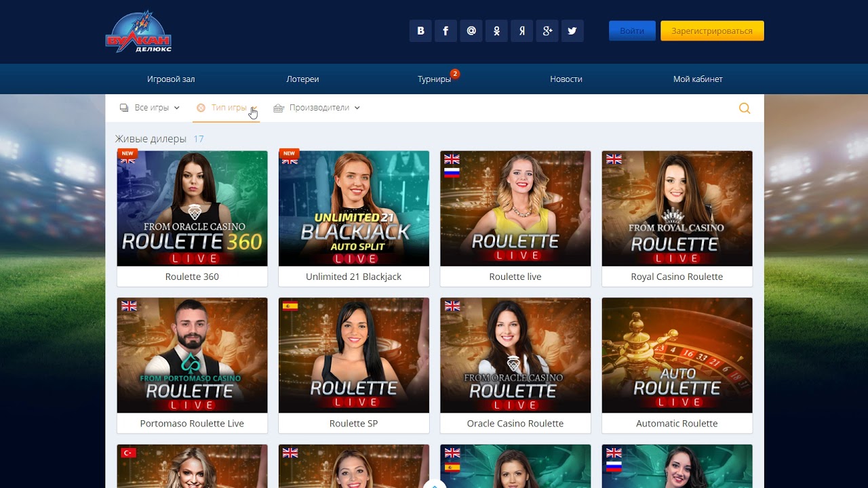Viewport: 868px width, 488px height.
Task: Click the Vulkan Deluxe logo
Action: pyautogui.click(x=138, y=32)
